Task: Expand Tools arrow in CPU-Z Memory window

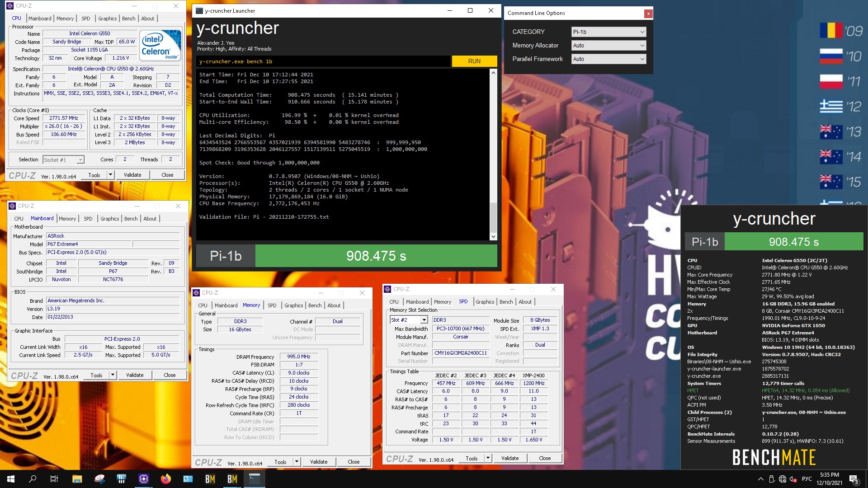Action: click(x=297, y=462)
